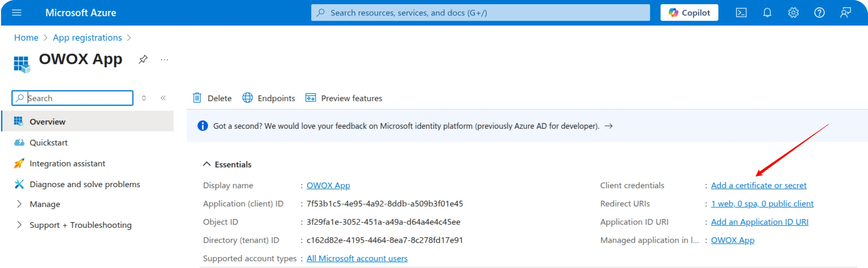Viewport: 868px width, 268px height.
Task: Select Quickstart in the sidebar
Action: click(49, 143)
